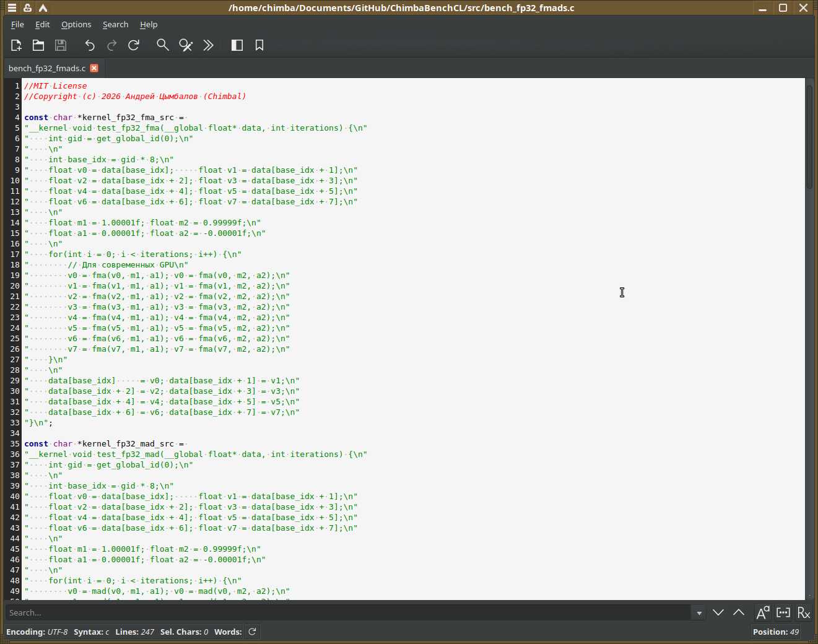Undo the last edit
The height and width of the screenshot is (644, 818).
click(x=90, y=45)
